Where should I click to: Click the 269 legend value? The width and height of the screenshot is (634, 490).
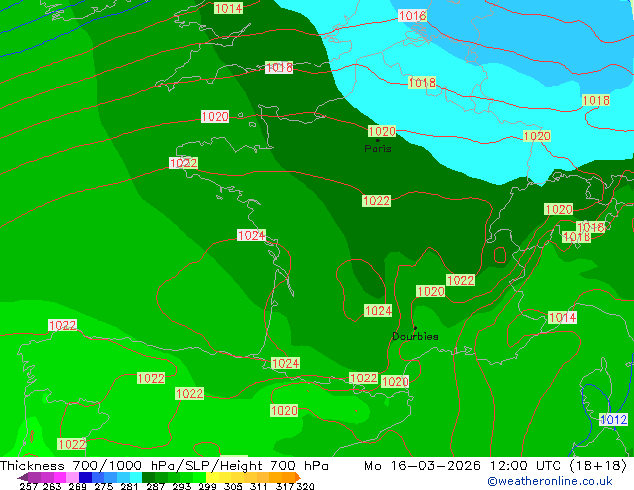click(x=77, y=486)
